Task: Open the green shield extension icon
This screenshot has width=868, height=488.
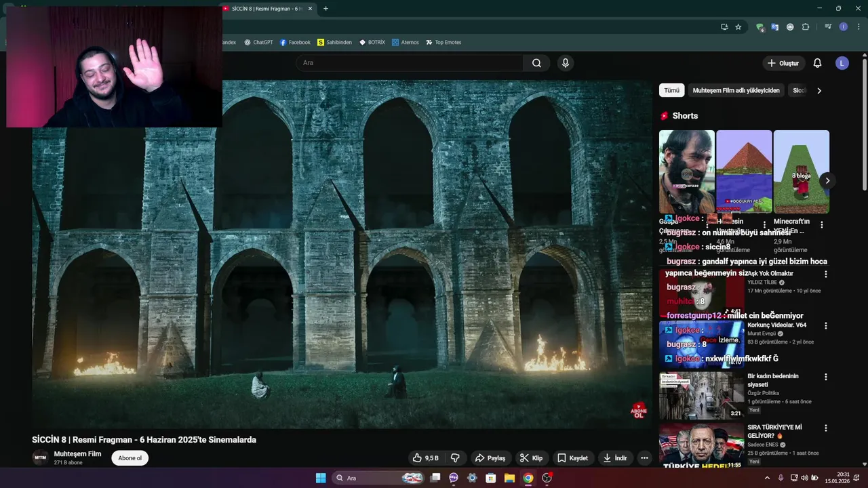Action: click(759, 27)
